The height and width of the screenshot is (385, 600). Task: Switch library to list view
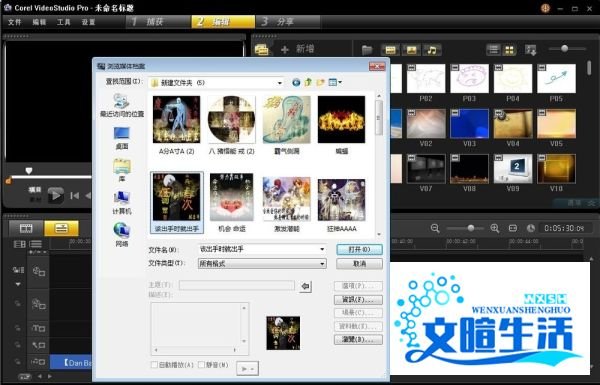click(x=493, y=50)
